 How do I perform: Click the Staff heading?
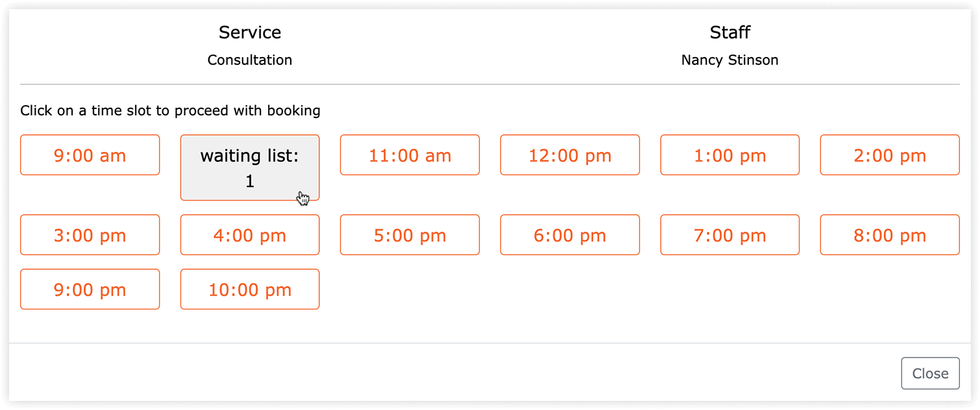click(x=730, y=32)
